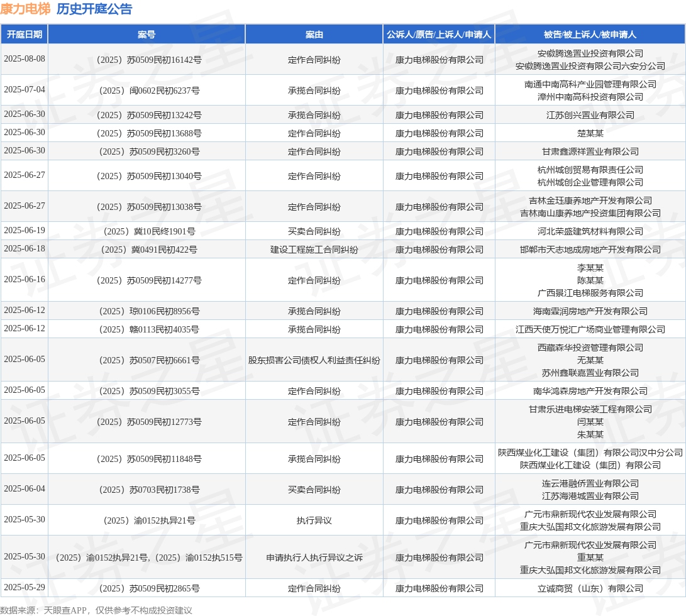Viewport: 686px width, 616px height.
Task: Select case number (2025)苏0509民初14277号
Action: click(x=149, y=280)
